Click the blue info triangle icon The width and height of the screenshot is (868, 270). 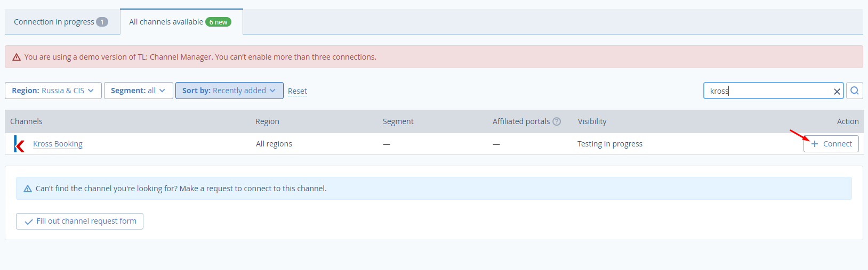tap(28, 189)
